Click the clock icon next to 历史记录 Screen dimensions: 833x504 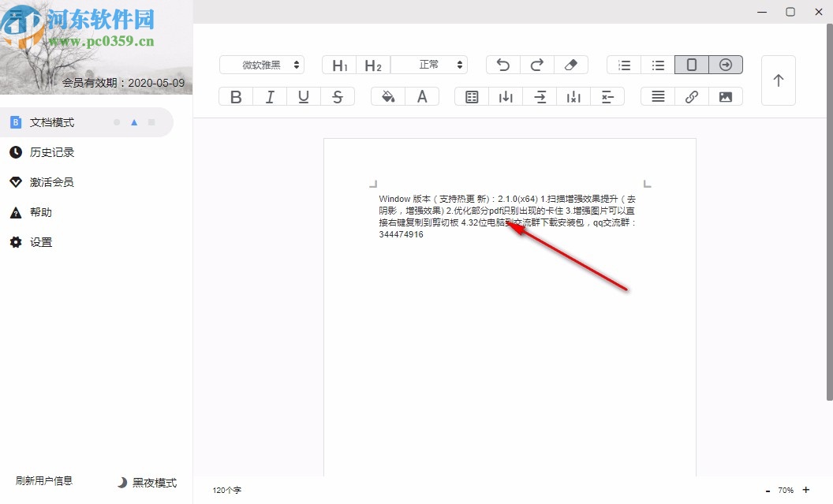point(16,152)
